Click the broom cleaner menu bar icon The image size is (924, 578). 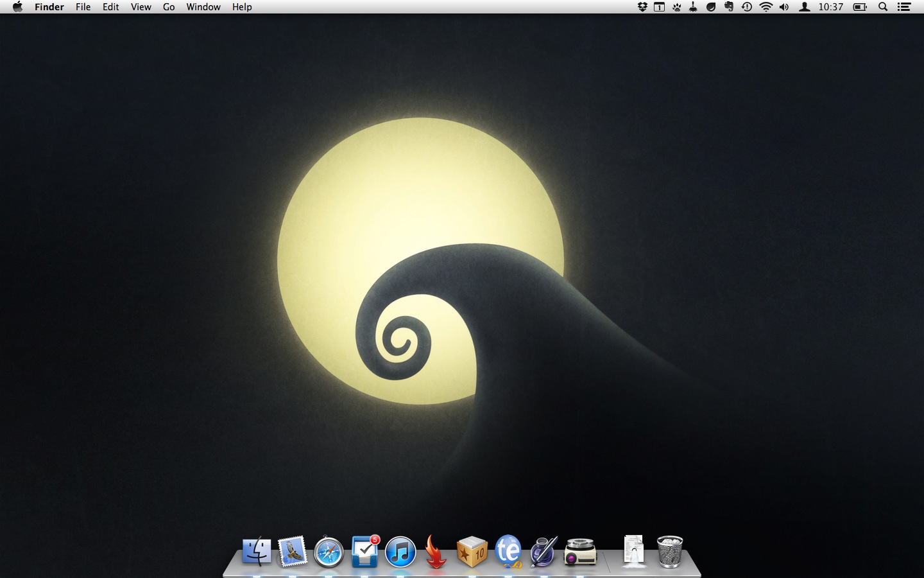click(693, 7)
